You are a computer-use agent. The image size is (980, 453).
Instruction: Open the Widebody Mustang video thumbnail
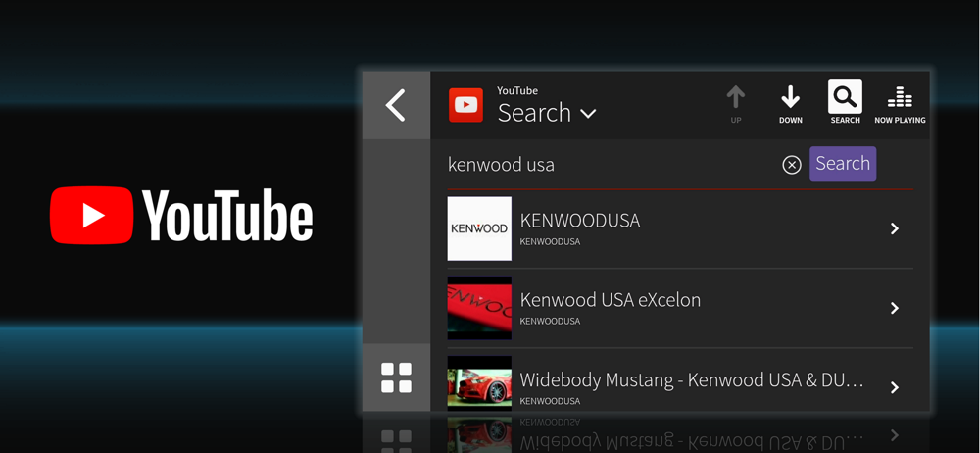click(x=479, y=383)
